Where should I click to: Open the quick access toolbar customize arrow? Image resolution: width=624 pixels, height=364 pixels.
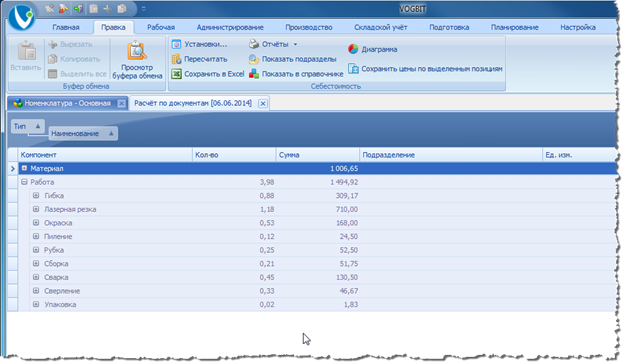[x=144, y=8]
